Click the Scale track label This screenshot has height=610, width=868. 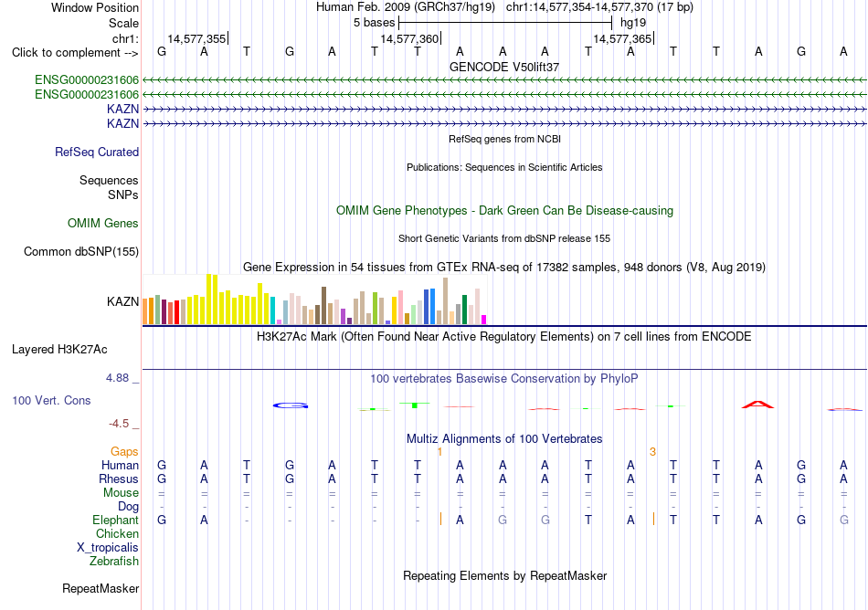click(123, 23)
